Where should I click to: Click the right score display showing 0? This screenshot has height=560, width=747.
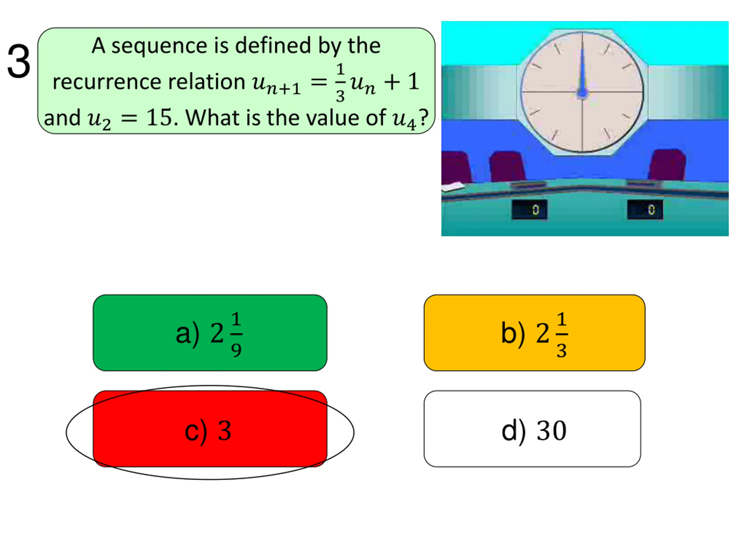645,210
